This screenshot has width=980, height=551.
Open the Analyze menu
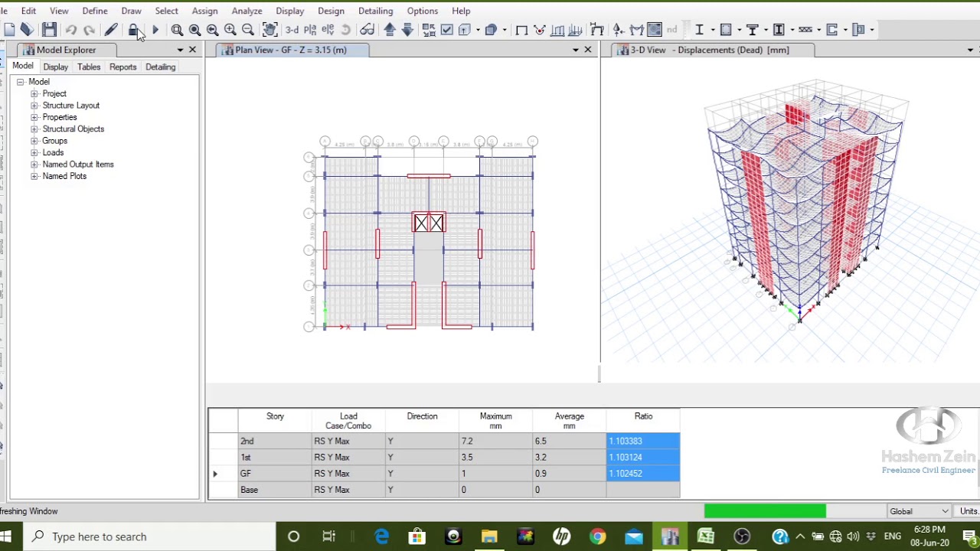tap(247, 11)
